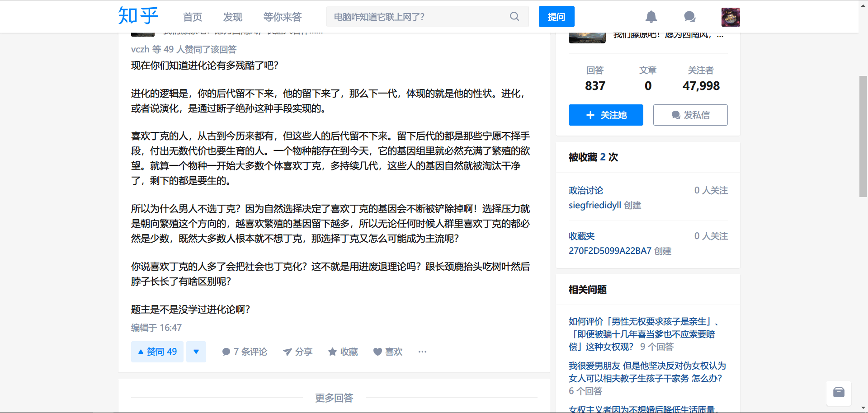Toggle the 喜欢 heart button
The image size is (868, 413).
coord(378,352)
